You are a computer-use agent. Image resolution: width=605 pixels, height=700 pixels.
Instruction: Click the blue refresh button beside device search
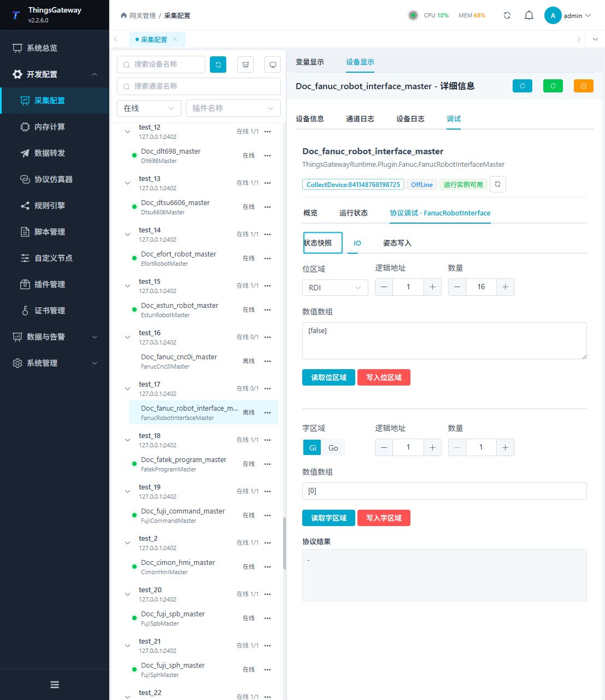[x=218, y=65]
